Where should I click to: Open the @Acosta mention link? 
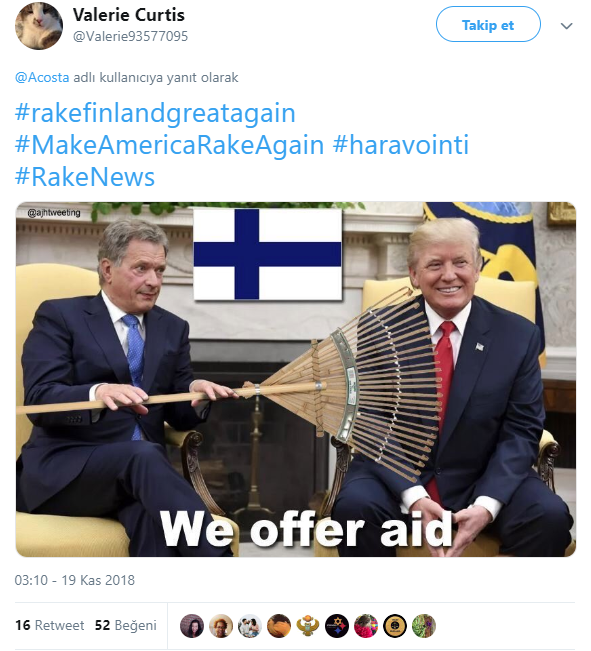[42, 78]
